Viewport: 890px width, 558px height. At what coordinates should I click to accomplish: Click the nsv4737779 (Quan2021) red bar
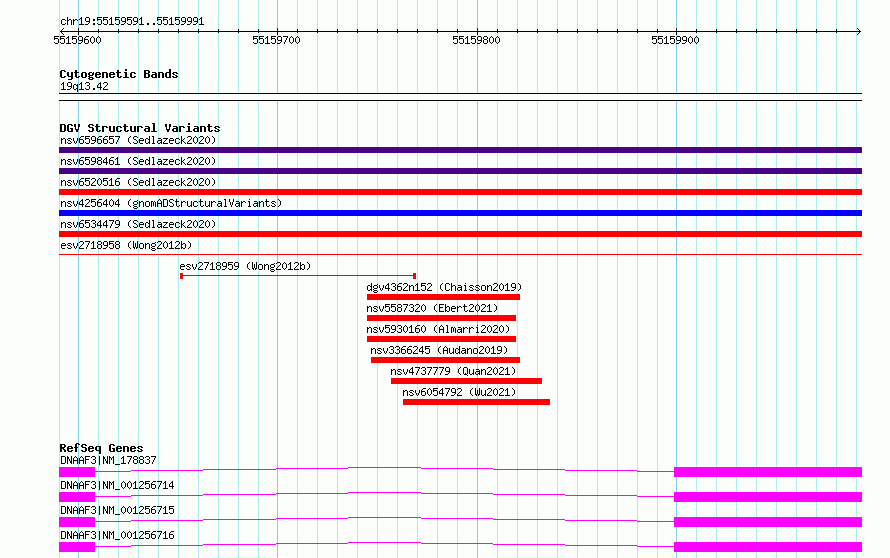[466, 381]
